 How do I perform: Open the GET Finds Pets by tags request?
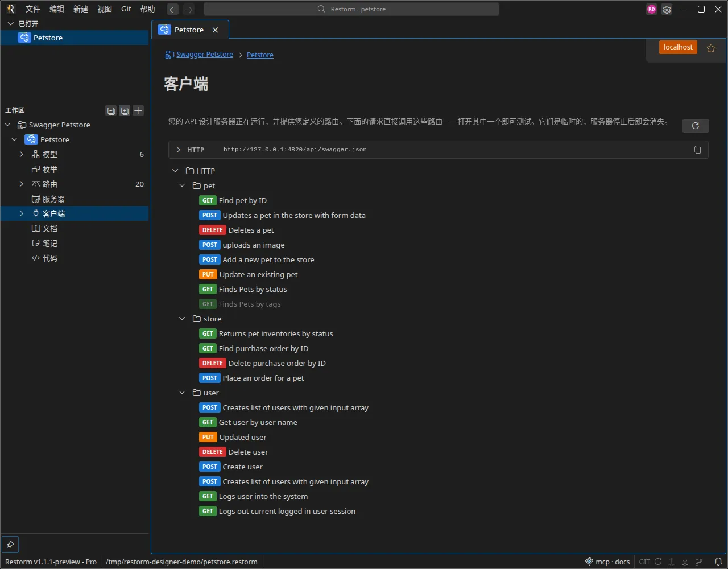point(240,304)
